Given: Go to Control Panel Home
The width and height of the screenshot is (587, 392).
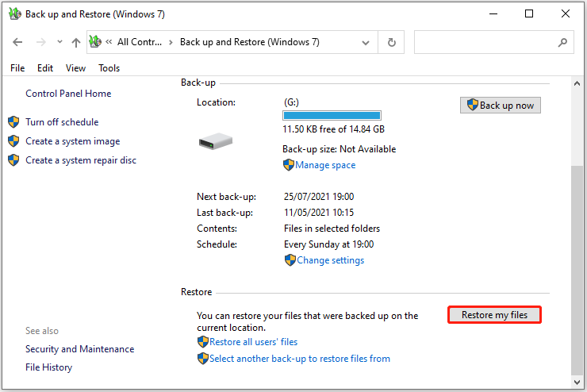Looking at the screenshot, I should tap(68, 93).
